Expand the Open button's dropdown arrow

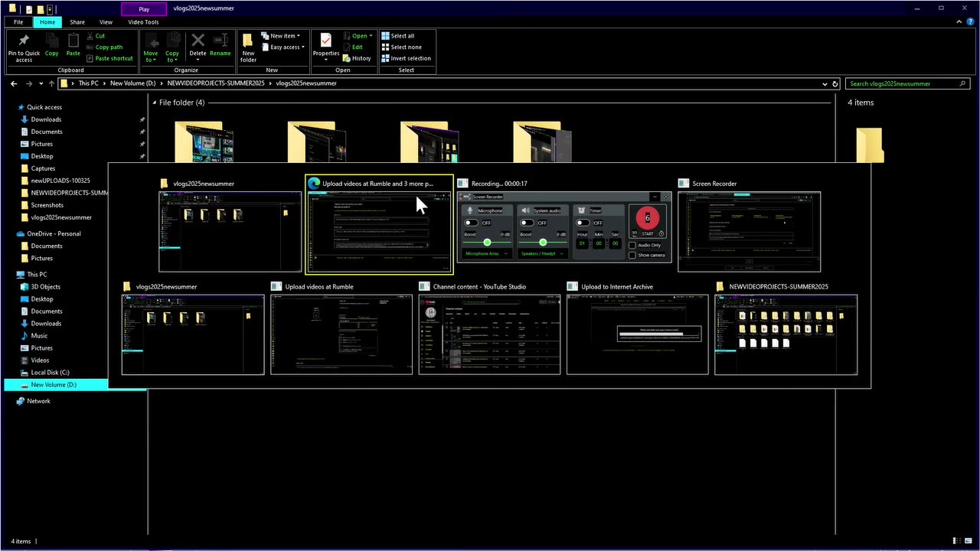pyautogui.click(x=371, y=36)
